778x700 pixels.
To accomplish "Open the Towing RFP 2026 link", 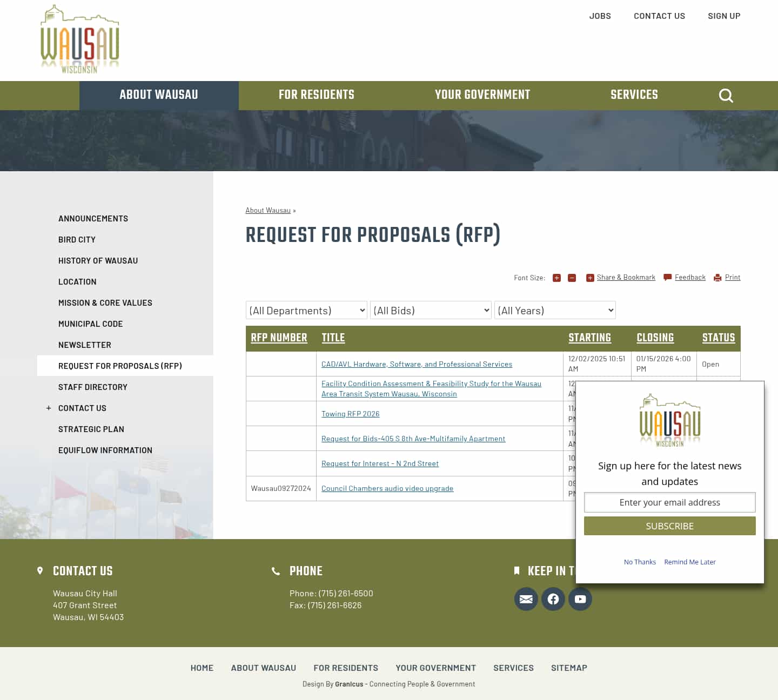I will pos(350,413).
